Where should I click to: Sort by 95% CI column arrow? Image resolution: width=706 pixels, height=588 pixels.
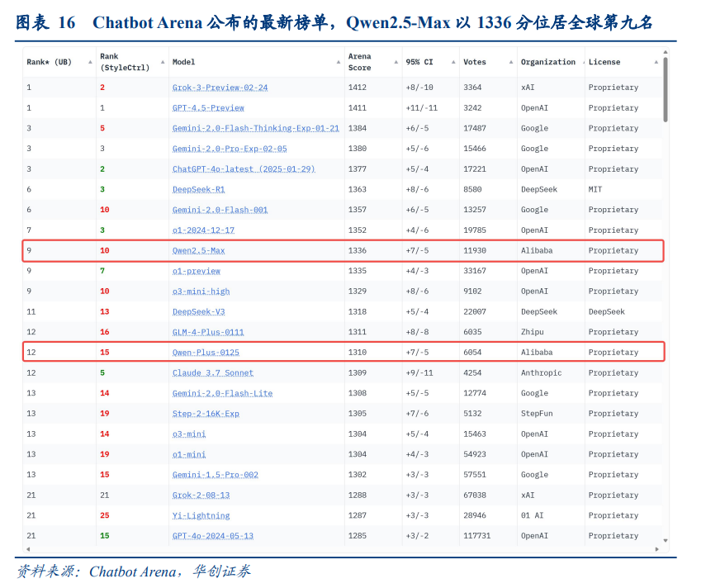(x=453, y=62)
